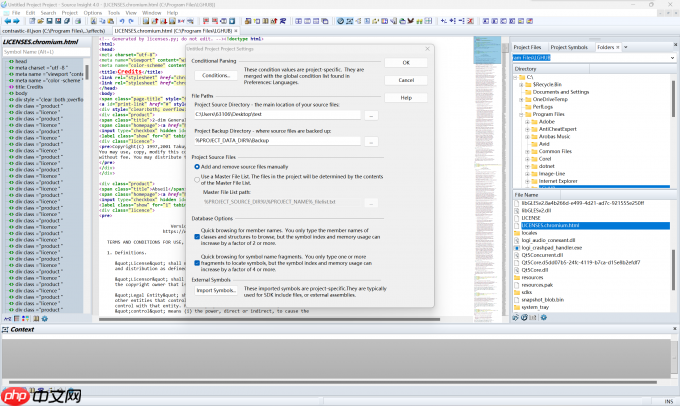Click the browse button beside Project Source Directory

point(370,116)
